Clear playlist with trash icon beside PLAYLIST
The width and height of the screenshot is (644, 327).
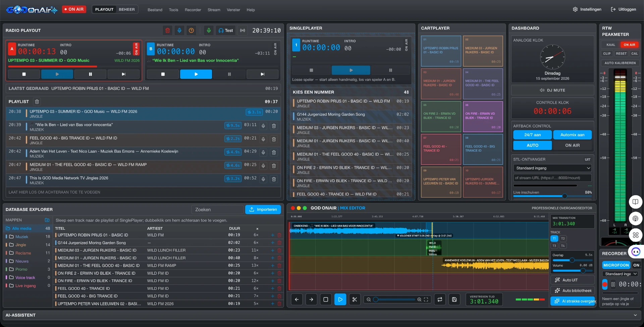tap(37, 102)
